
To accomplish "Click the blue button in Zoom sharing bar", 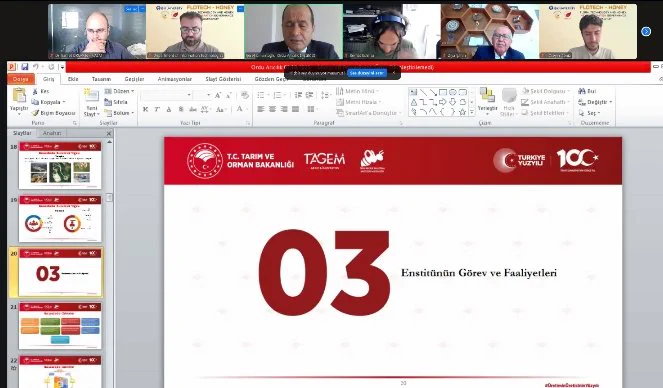I will [x=367, y=73].
